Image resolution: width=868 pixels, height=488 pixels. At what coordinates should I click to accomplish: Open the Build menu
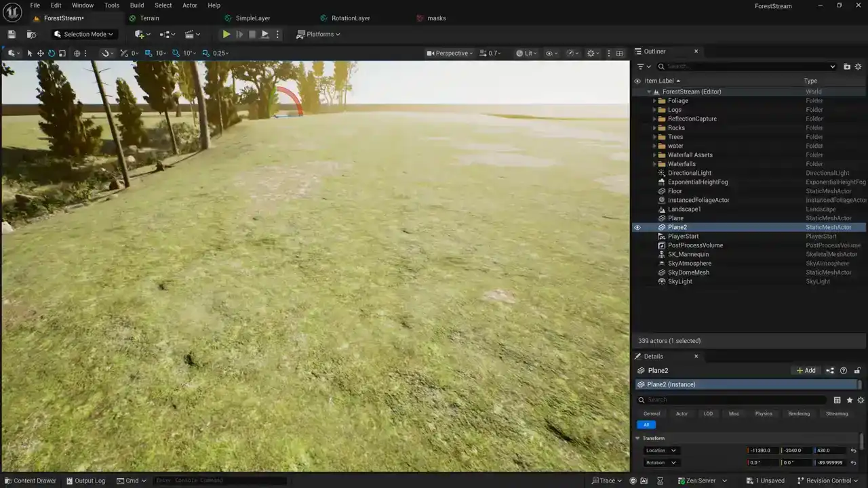tap(137, 5)
